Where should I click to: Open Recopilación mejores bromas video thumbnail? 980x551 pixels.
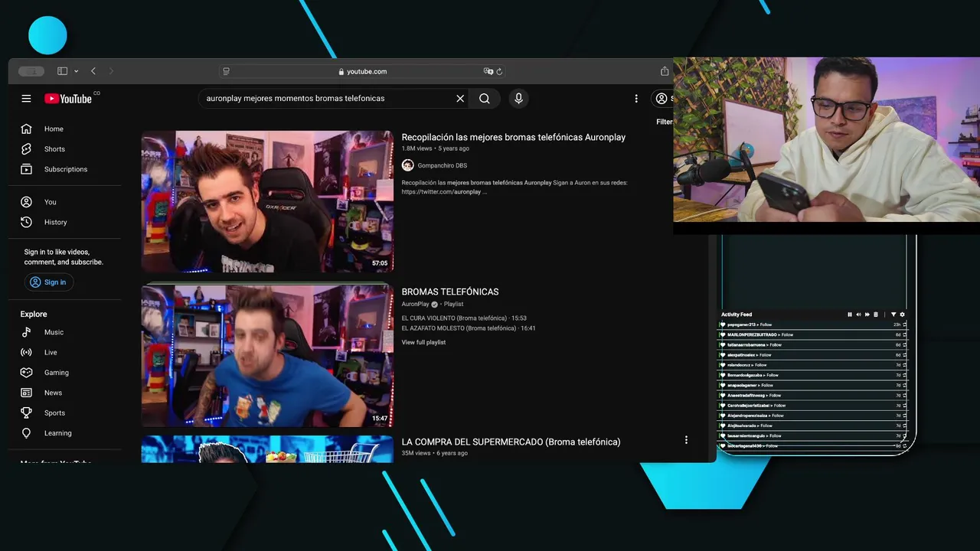pyautogui.click(x=267, y=201)
